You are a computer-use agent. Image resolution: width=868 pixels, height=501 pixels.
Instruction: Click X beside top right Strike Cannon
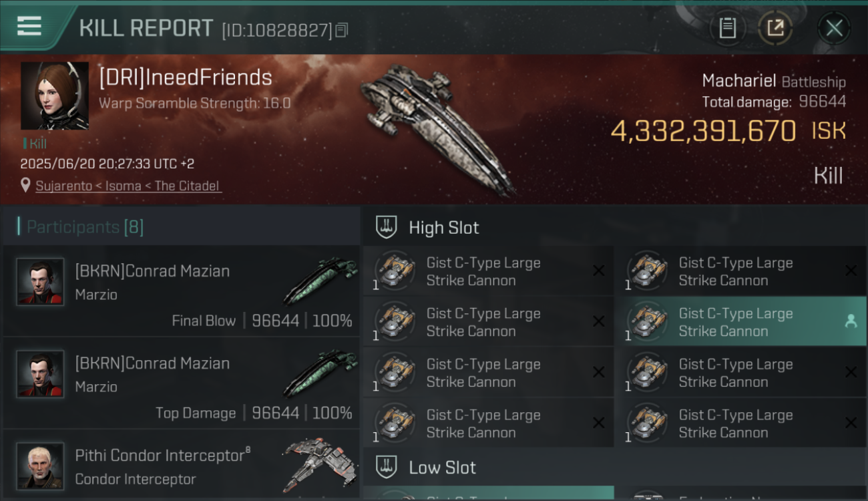(851, 271)
